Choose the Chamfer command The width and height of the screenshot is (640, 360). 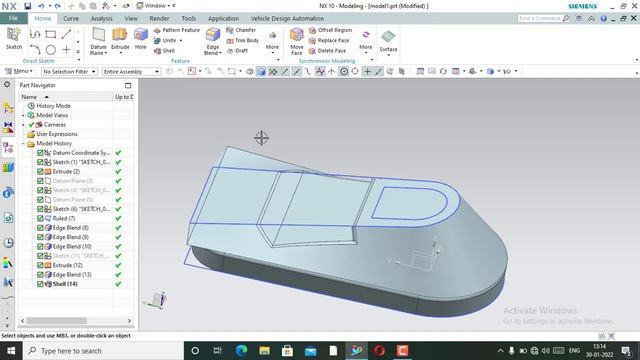241,30
